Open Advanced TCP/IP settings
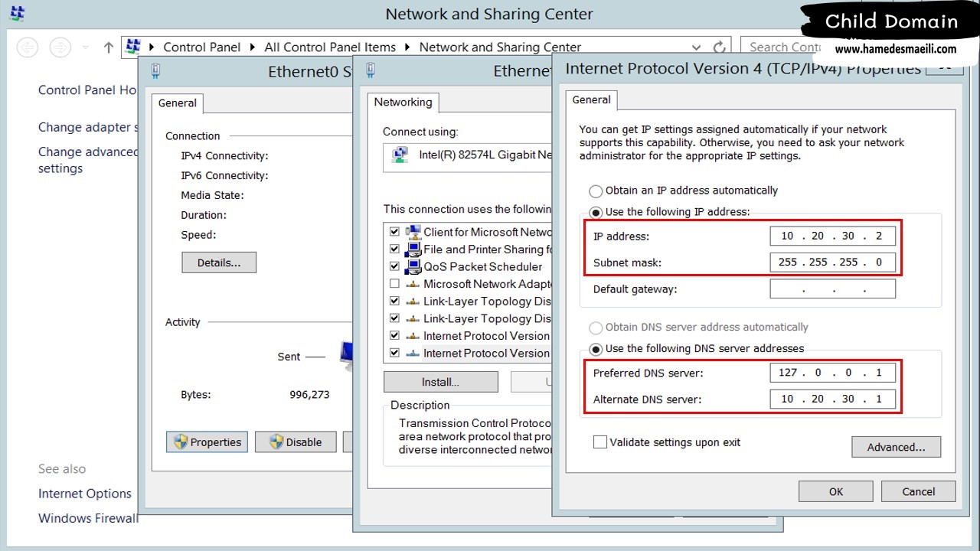The width and height of the screenshot is (980, 551). coord(896,447)
